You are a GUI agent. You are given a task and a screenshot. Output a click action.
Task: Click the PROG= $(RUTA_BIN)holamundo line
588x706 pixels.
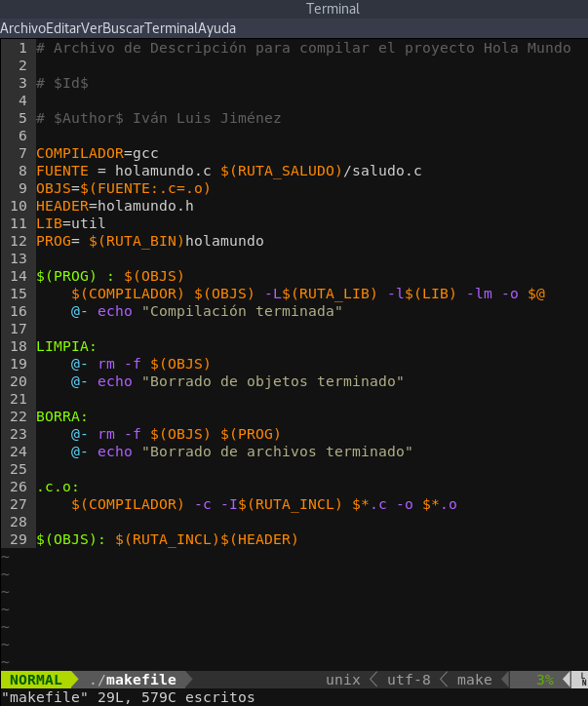coord(150,241)
